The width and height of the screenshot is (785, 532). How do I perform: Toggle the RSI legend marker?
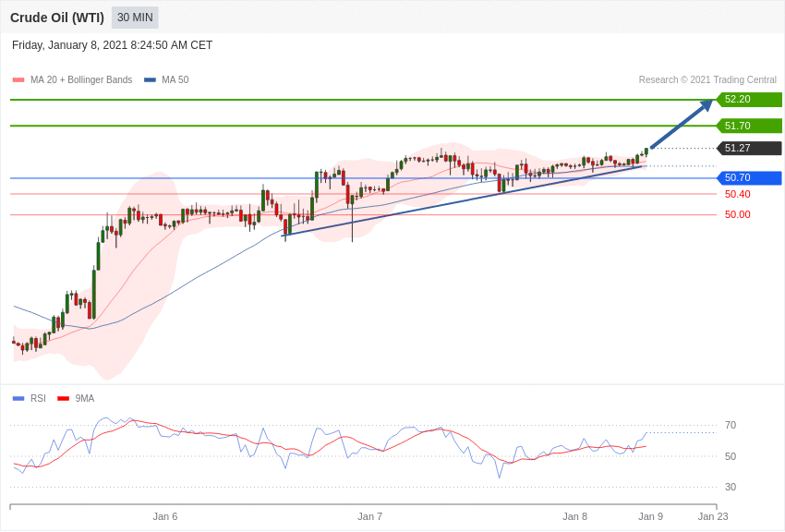[18, 399]
